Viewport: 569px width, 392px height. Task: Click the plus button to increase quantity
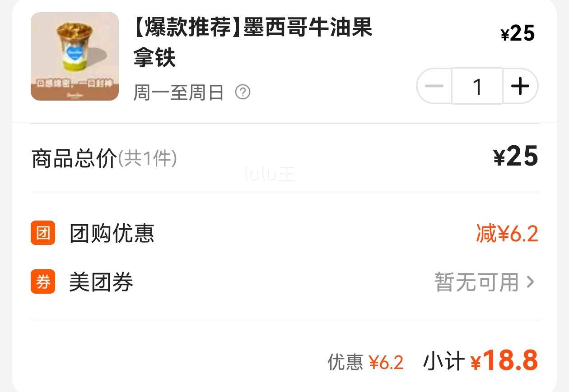pyautogui.click(x=520, y=86)
